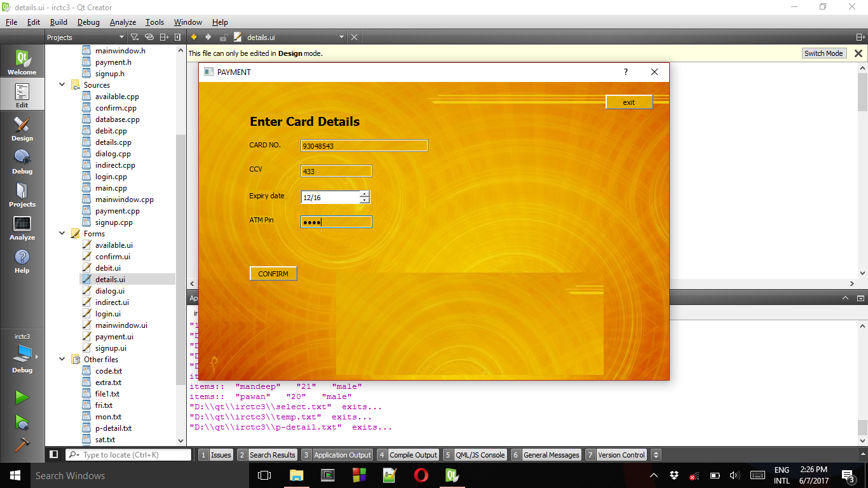868x488 pixels.
Task: Open Task View on taskbar
Action: point(264,475)
